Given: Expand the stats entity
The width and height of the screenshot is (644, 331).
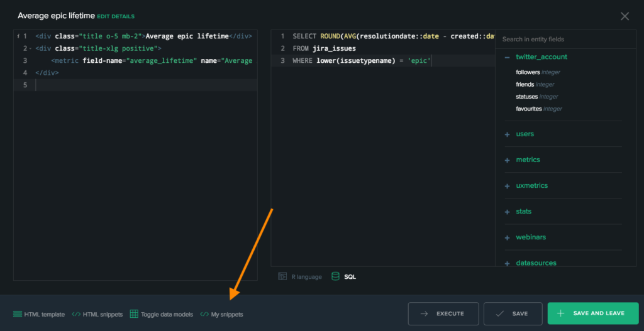Looking at the screenshot, I should point(508,212).
